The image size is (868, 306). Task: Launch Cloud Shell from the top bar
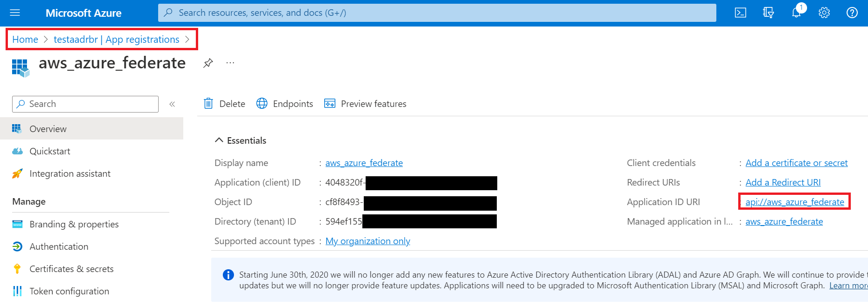[740, 13]
